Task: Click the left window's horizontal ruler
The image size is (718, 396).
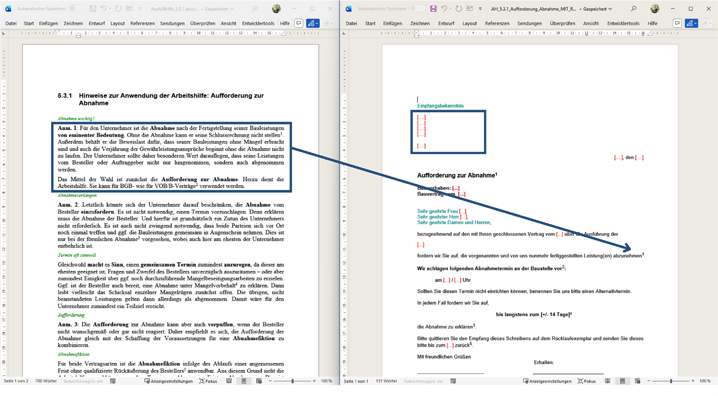Action: (x=170, y=33)
